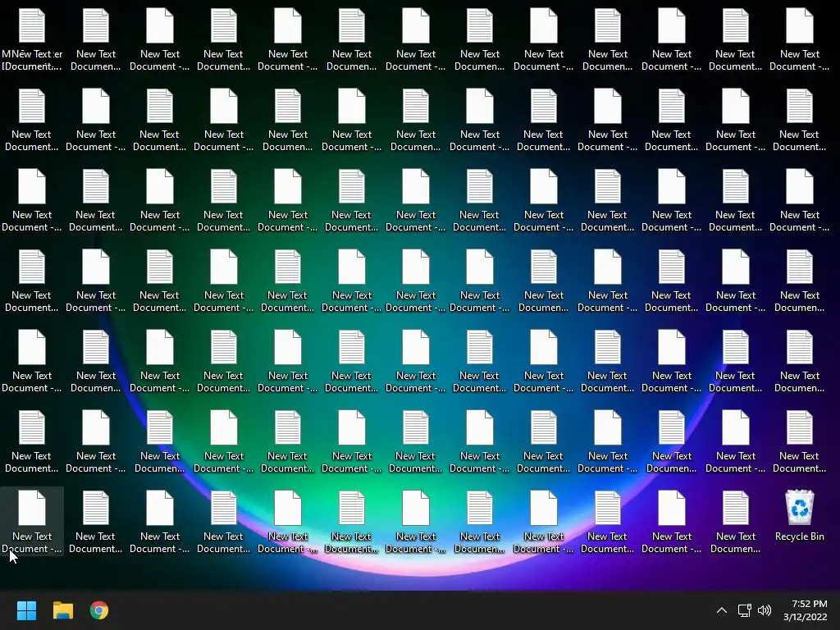Select the icon with garbled 'MNew Text' label

pos(32,39)
